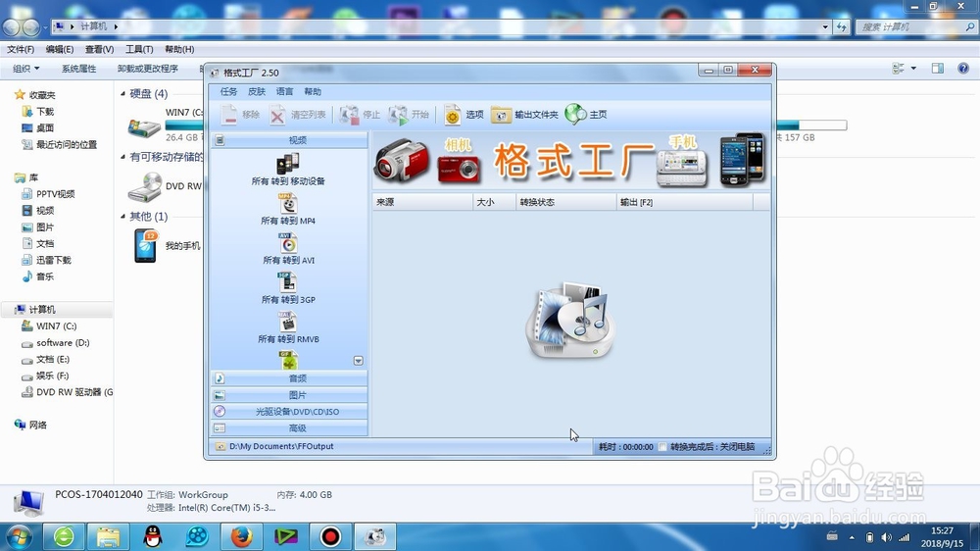This screenshot has width=980, height=551.
Task: Click the scroll-down arrow in video list
Action: click(358, 361)
